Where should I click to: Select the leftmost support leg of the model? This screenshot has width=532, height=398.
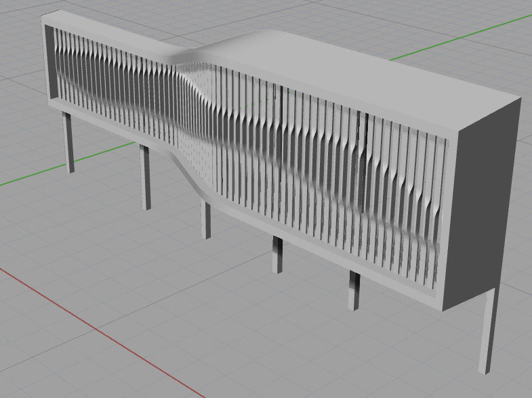coord(68,142)
